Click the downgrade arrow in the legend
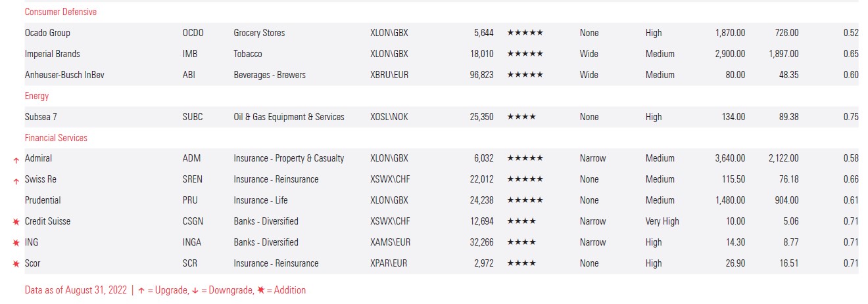868x304 pixels. point(195,290)
